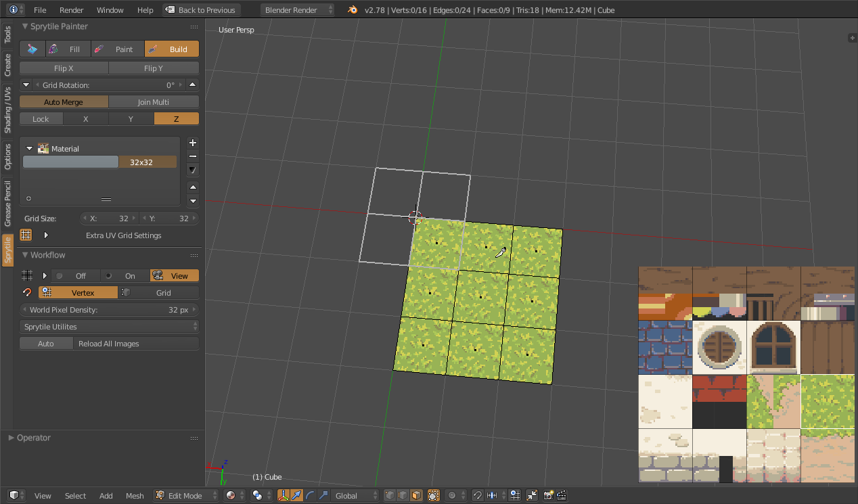Click the add material plus icon
The width and height of the screenshot is (858, 504).
point(193,143)
